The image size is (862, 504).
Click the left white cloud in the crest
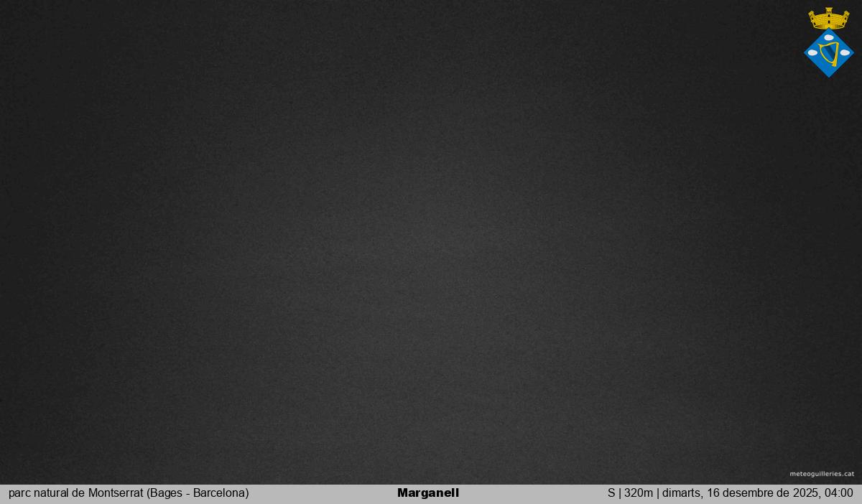coord(813,52)
